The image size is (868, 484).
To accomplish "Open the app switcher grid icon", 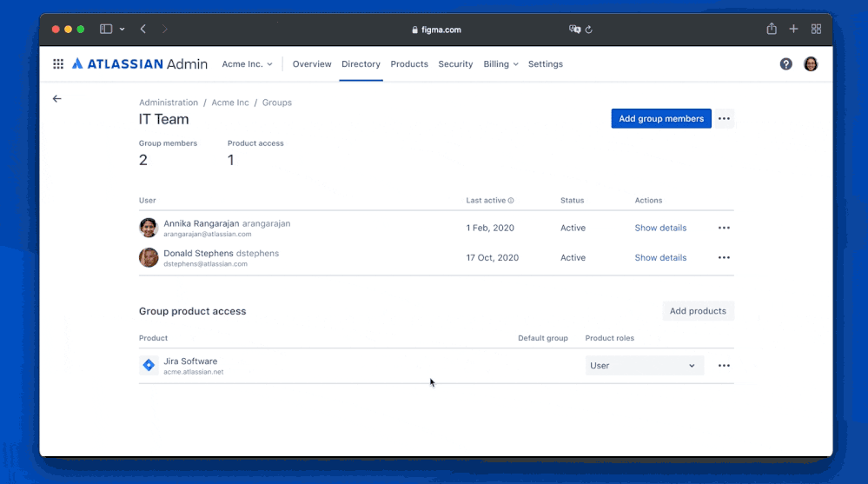I will tap(58, 63).
